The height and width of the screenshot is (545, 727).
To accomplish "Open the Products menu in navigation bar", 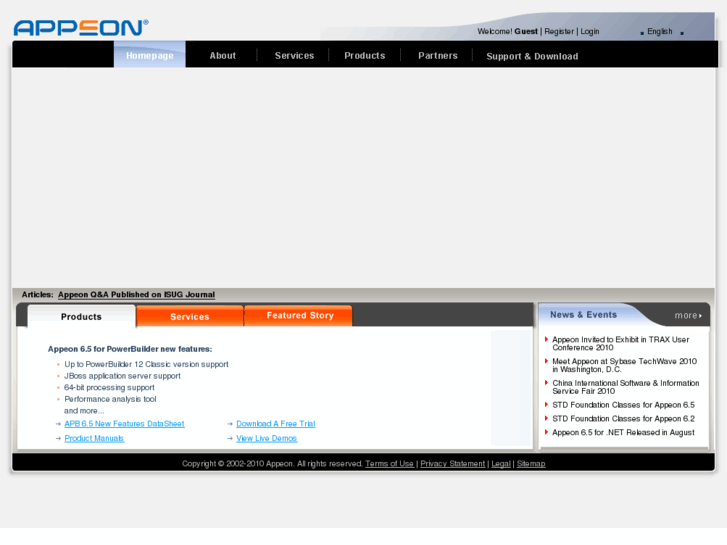I will click(x=364, y=56).
